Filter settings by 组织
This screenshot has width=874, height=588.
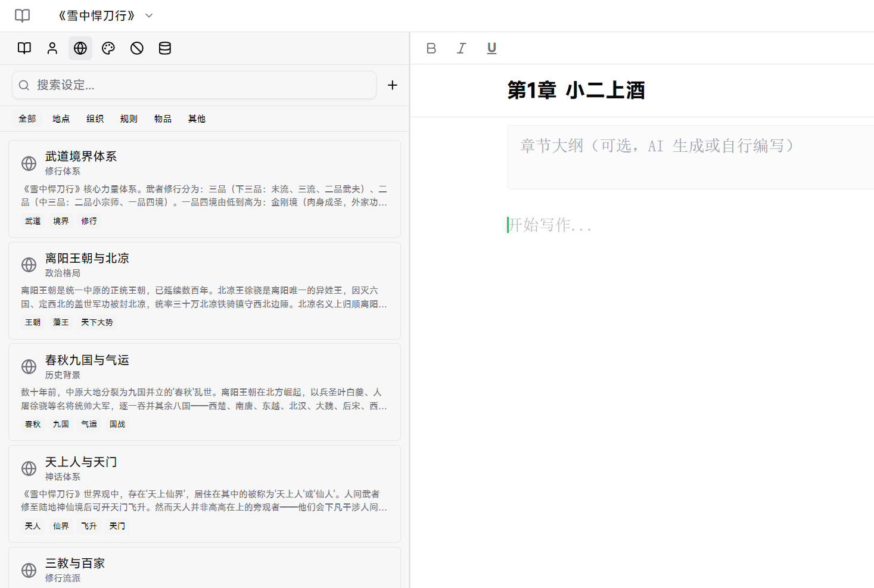coord(95,119)
